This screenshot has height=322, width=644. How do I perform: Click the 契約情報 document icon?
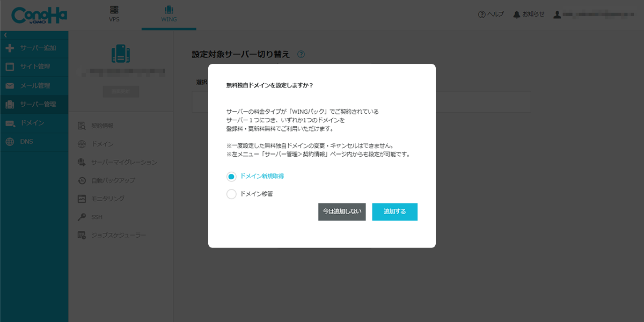82,126
